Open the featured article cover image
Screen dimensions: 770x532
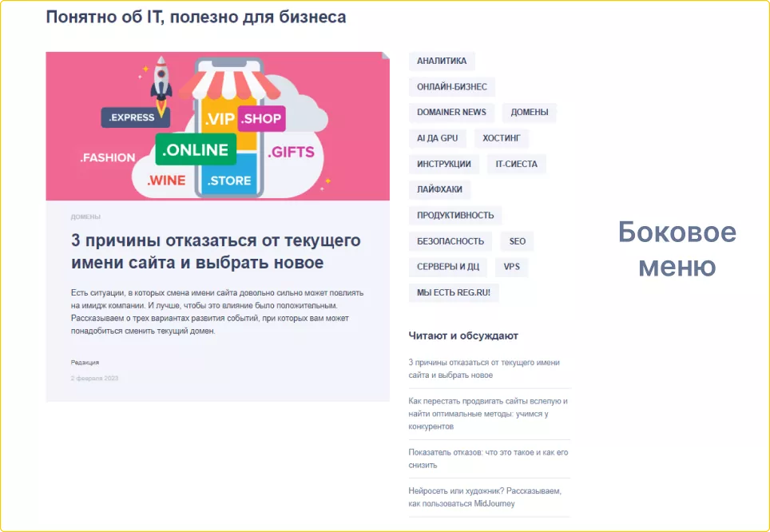tap(217, 126)
